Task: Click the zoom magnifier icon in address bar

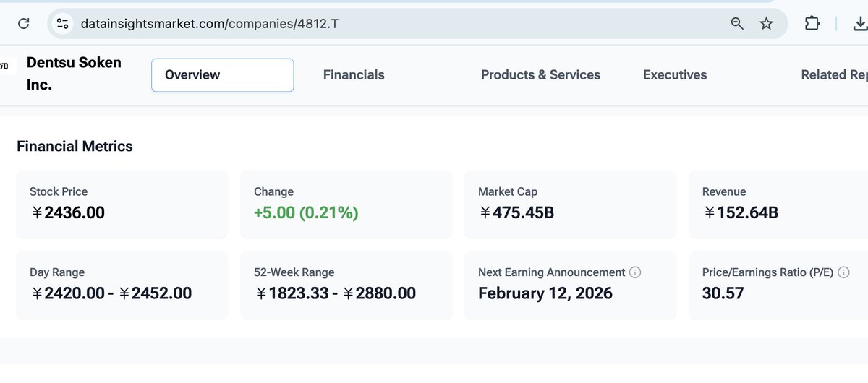Action: pyautogui.click(x=737, y=24)
